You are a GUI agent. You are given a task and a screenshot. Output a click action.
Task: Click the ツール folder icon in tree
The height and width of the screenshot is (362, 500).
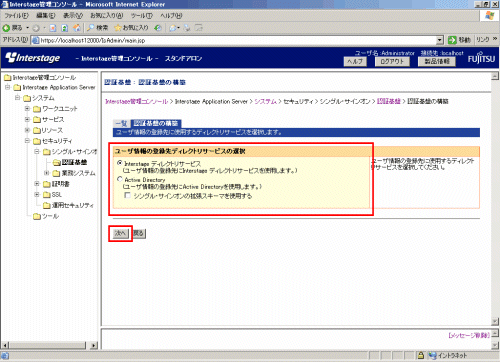[x=37, y=217]
